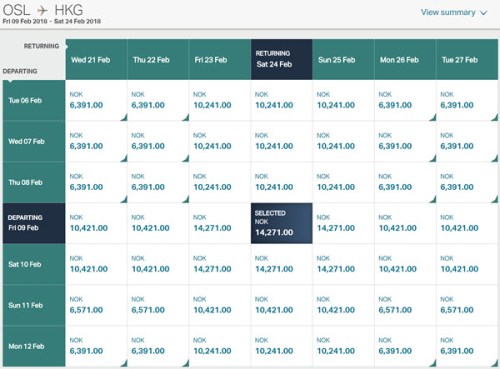The height and width of the screenshot is (369, 500).
Task: Select the Mon 12 Feb departing row header
Action: (34, 346)
